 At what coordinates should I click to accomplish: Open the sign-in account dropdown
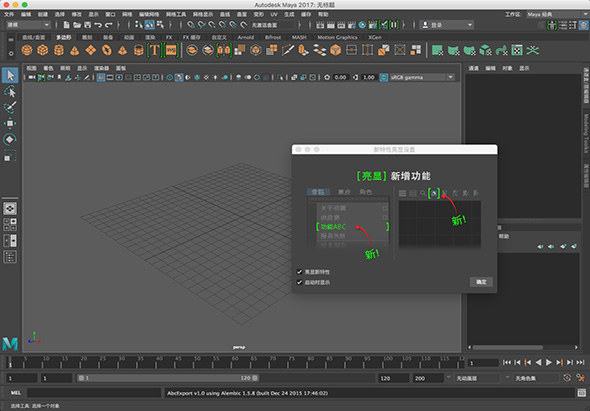tap(447, 25)
